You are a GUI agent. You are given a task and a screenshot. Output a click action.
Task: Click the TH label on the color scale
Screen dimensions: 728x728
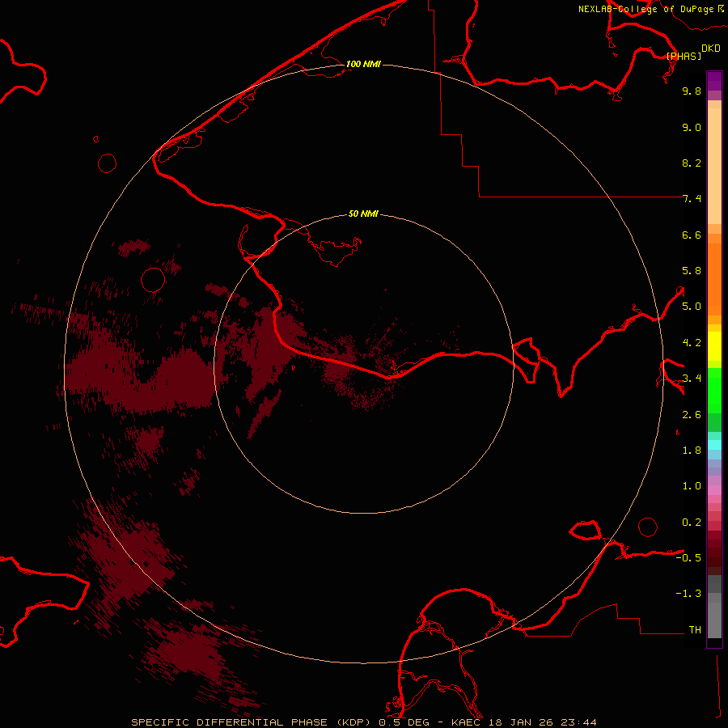click(695, 629)
